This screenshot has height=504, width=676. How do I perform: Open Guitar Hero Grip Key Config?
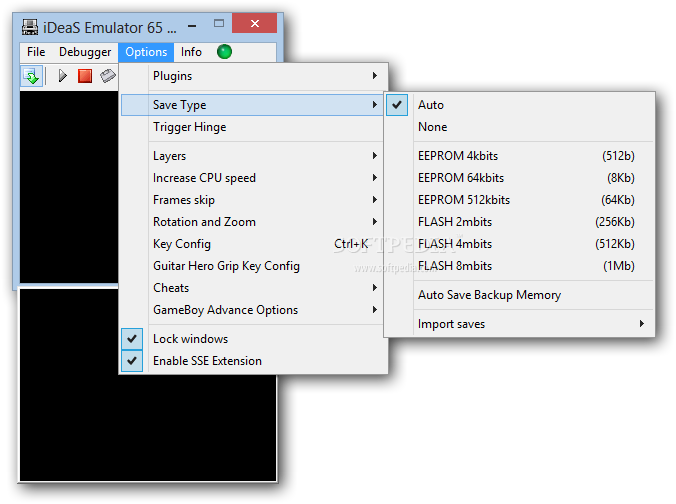click(253, 266)
